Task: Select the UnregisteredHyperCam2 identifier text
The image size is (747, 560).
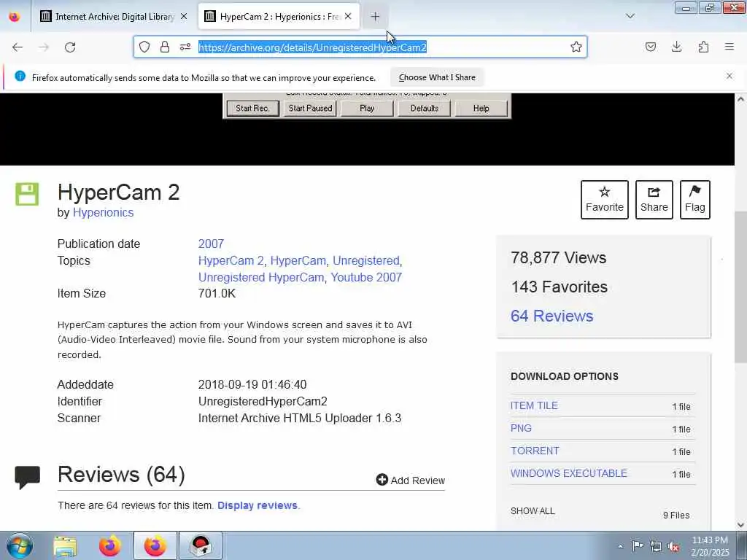Action: point(263,402)
